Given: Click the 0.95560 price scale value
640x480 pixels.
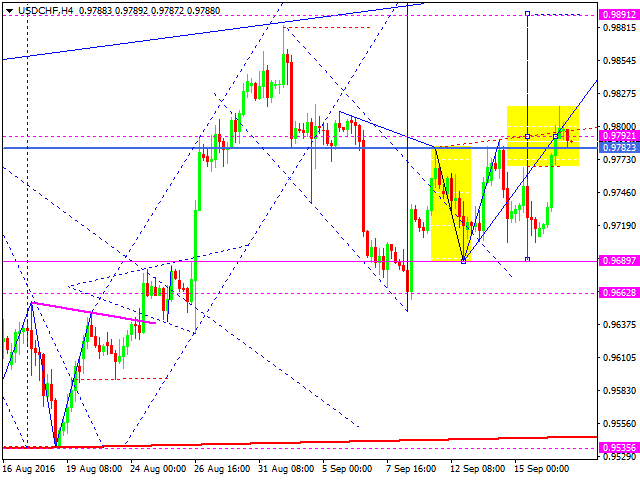Looking at the screenshot, I should (619, 424).
